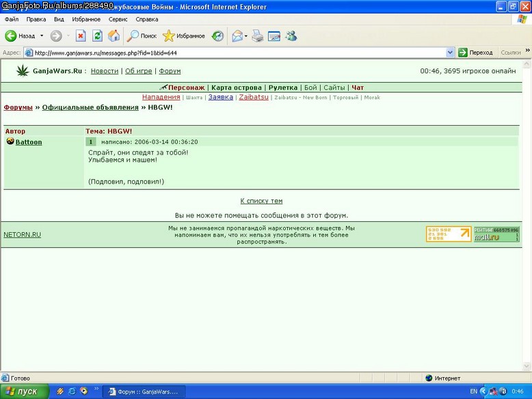
Task: Click the orange counter banner
Action: coord(449,234)
